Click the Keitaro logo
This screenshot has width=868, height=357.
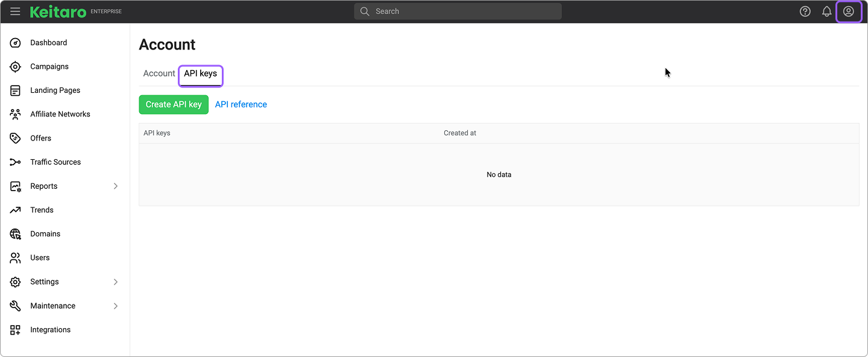[58, 11]
